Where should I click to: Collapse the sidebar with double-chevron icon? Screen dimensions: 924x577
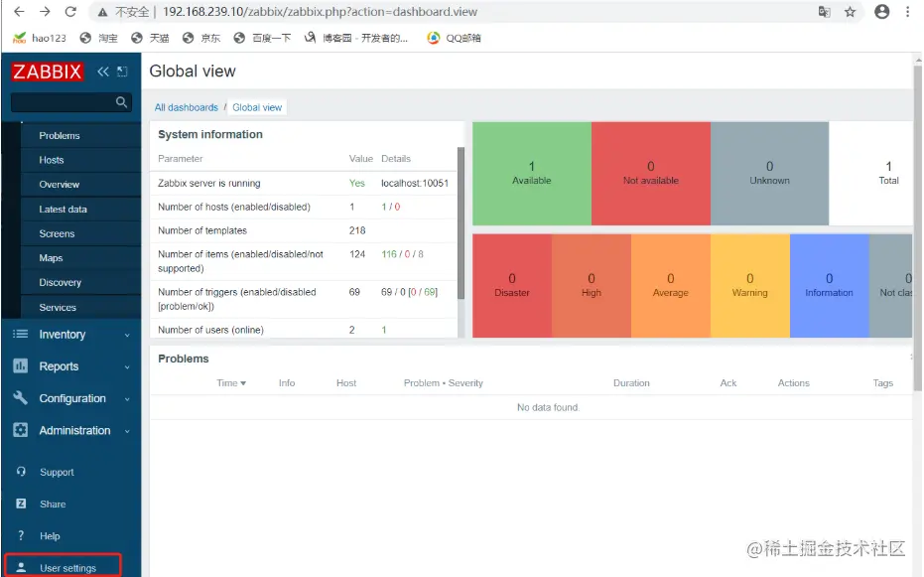[x=103, y=72]
